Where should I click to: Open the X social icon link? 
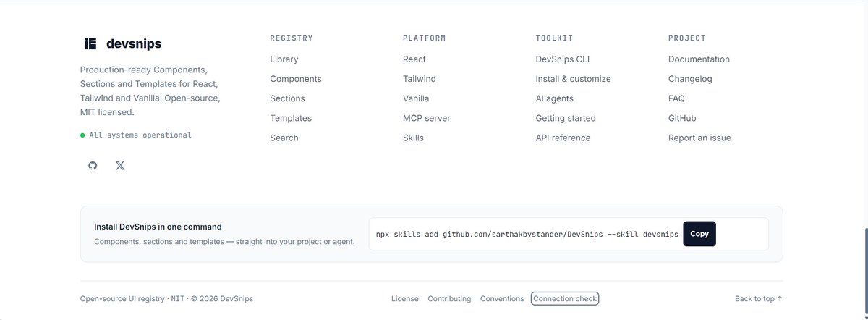(120, 166)
